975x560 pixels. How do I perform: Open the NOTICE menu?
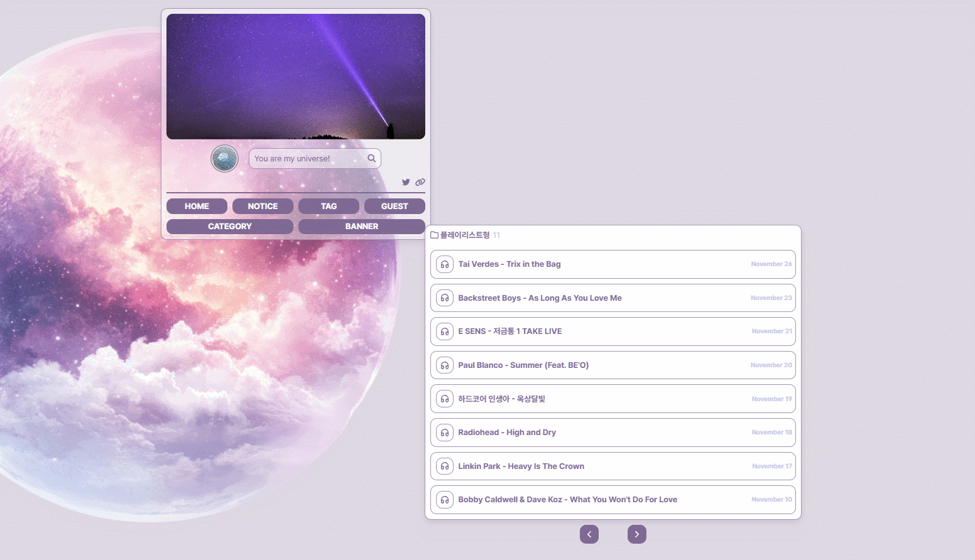(x=263, y=206)
